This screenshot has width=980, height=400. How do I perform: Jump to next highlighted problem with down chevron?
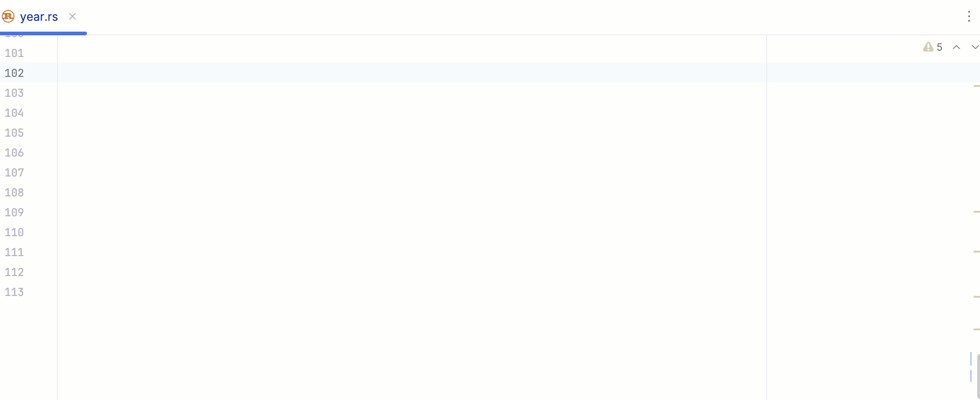point(975,47)
